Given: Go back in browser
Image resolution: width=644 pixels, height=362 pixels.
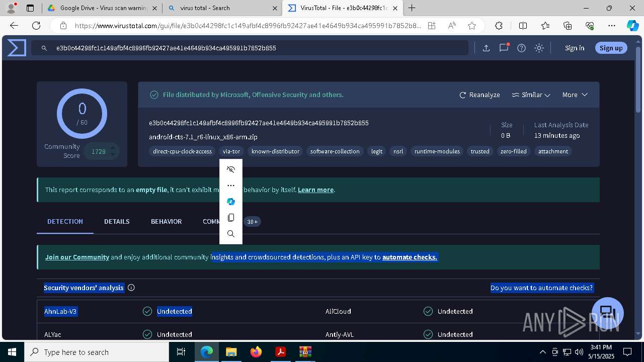Looking at the screenshot, I should [14, 26].
